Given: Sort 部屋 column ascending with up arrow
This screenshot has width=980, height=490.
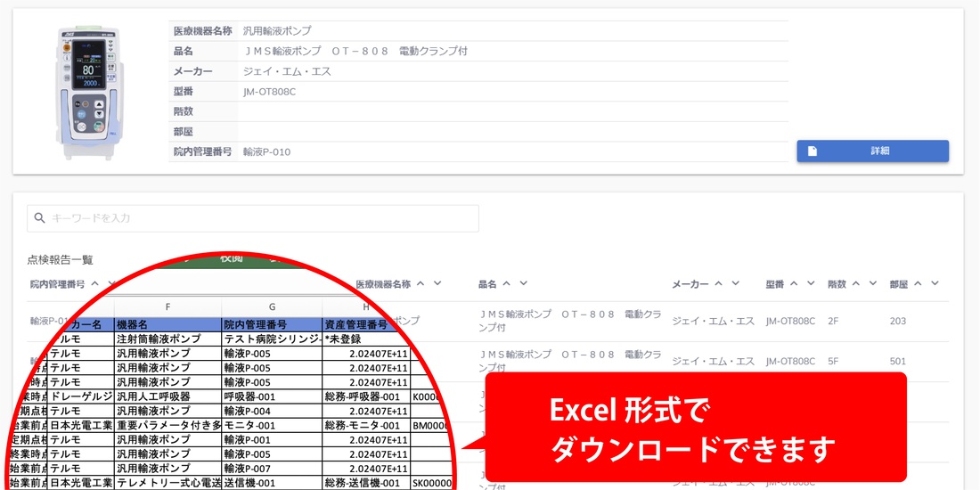Looking at the screenshot, I should 919,283.
